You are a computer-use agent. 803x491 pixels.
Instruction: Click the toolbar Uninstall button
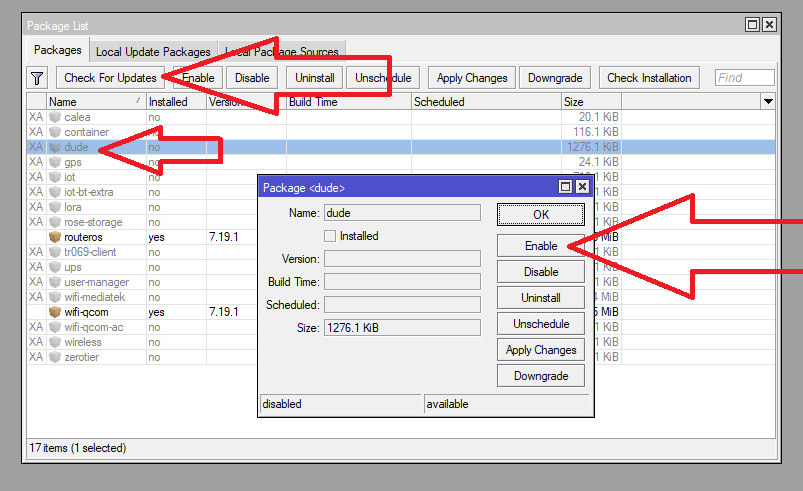314,78
